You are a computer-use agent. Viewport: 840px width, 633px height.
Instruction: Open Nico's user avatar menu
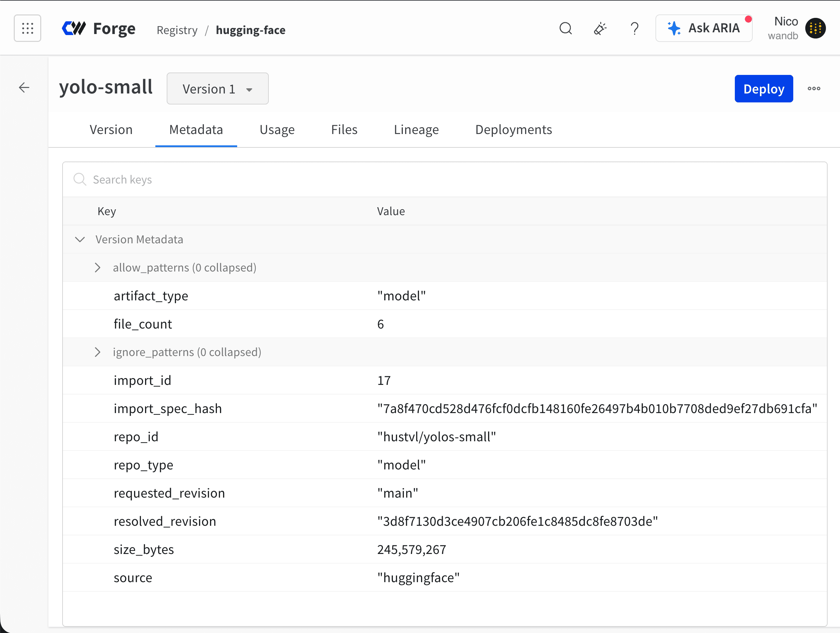[x=815, y=29]
